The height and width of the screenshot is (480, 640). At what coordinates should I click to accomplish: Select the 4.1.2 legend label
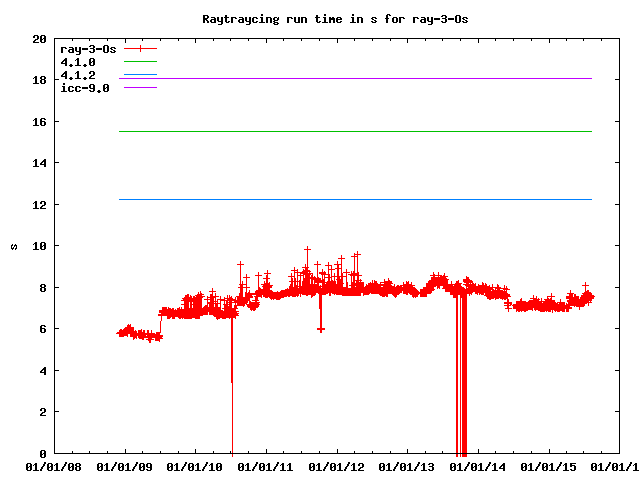78,75
